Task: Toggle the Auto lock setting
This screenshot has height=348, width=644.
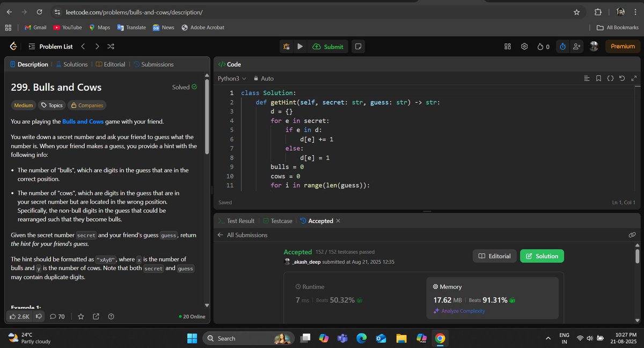Action: [264, 78]
